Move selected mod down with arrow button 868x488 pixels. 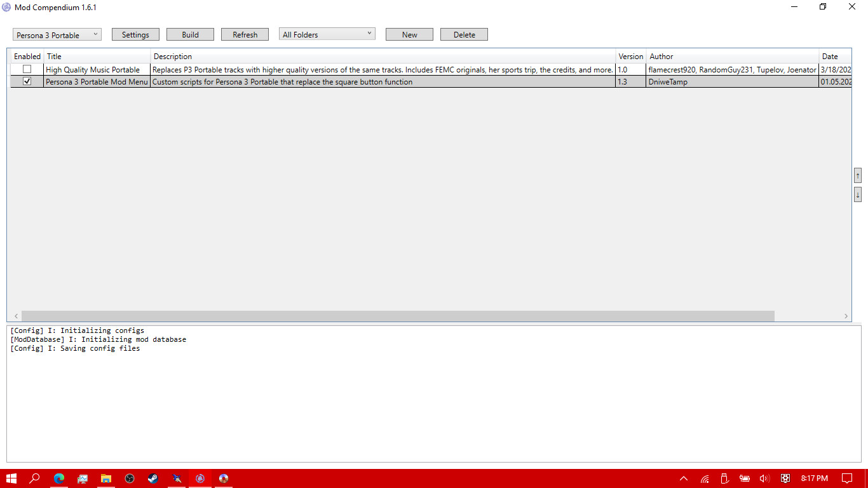coord(858,194)
